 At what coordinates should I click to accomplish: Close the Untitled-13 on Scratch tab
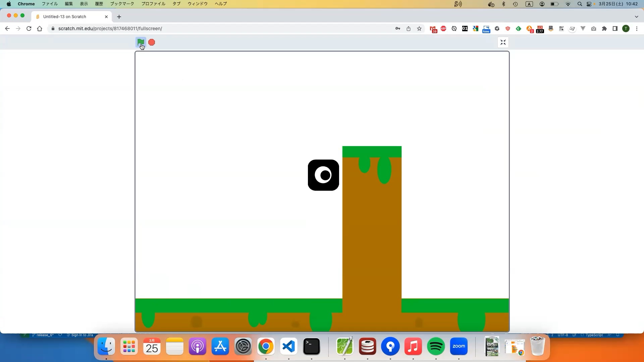click(106, 16)
